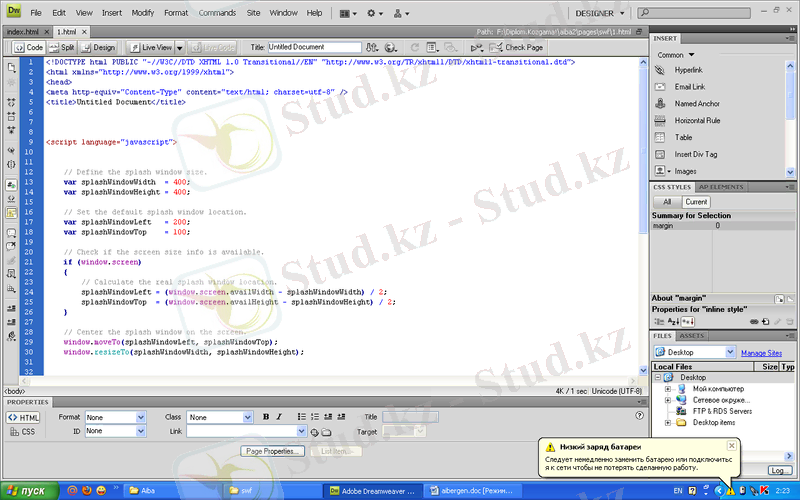Insert an Email Link

679,87
